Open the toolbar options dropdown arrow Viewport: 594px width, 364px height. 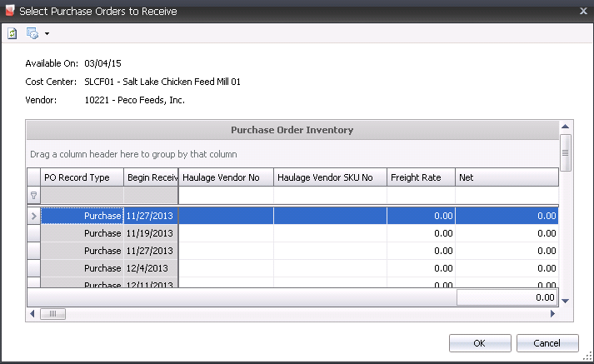click(47, 34)
